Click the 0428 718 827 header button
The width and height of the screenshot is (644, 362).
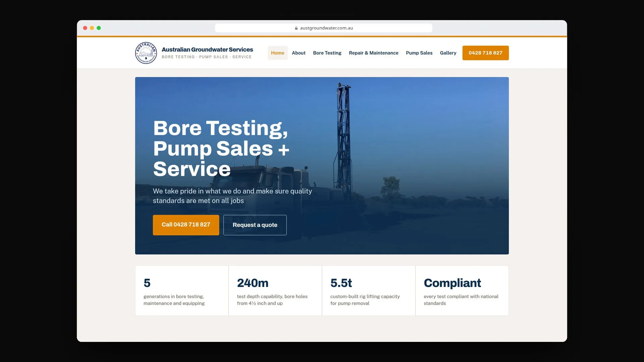click(485, 53)
